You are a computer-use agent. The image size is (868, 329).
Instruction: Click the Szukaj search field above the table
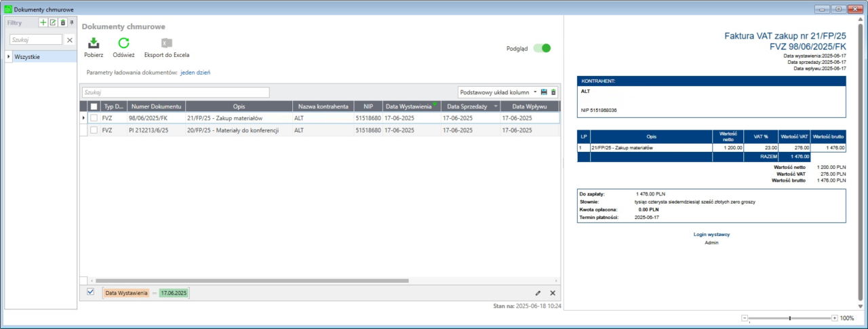175,92
